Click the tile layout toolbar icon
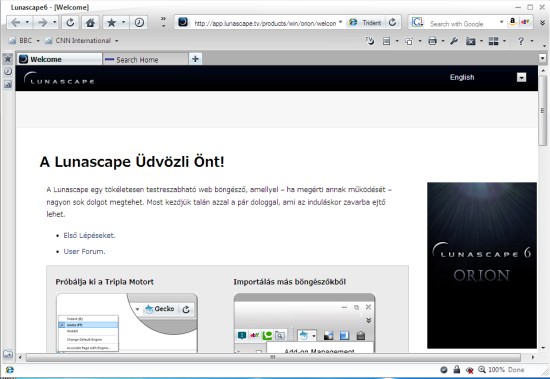This screenshot has width=550, height=379. click(x=494, y=41)
